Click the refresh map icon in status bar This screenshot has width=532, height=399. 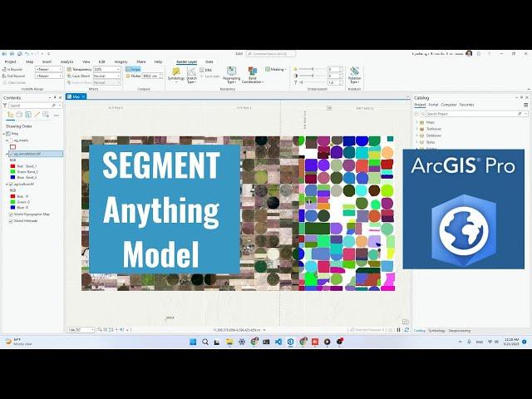point(406,330)
